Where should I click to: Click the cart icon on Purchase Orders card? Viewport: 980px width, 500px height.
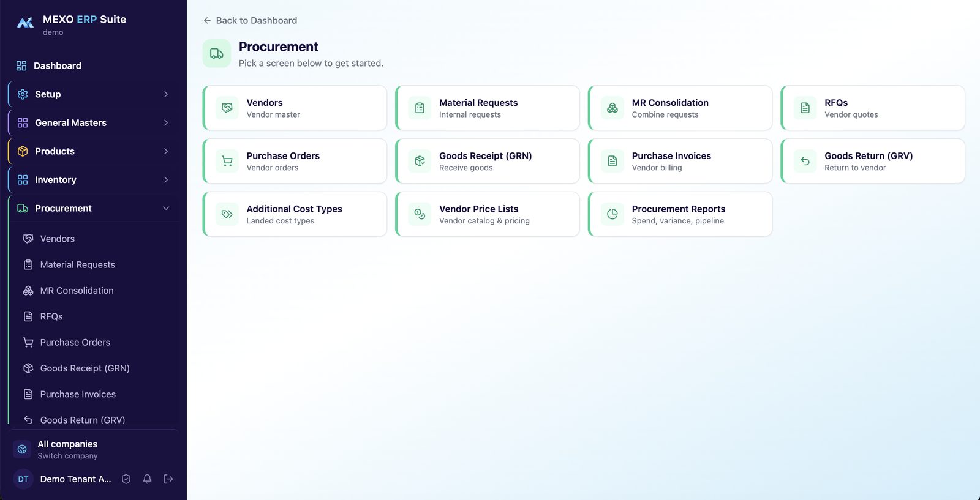pyautogui.click(x=227, y=161)
